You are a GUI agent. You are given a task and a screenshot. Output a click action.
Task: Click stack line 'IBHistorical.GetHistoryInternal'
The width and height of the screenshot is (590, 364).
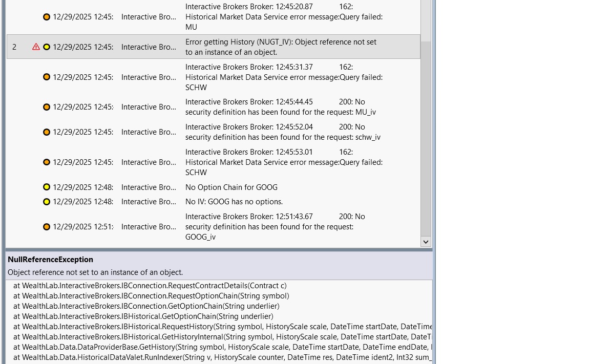[x=223, y=336]
